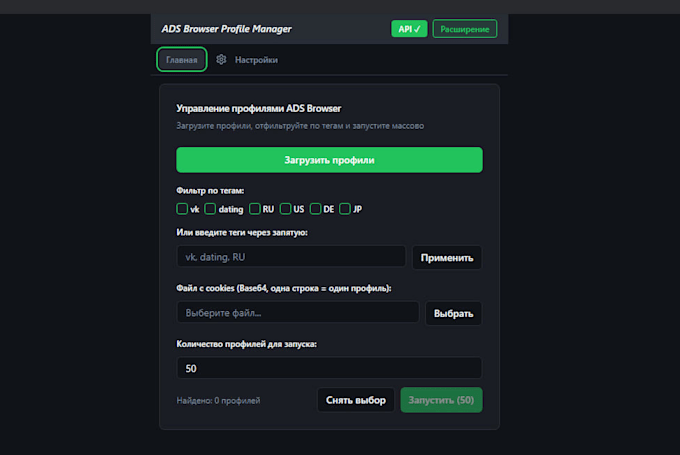Select the DE tag checkbox
Viewport: 680px width, 455px height.
pos(315,209)
